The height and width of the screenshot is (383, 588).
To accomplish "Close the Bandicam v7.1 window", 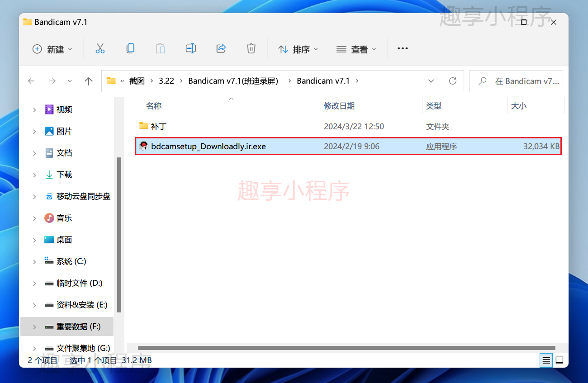I will pos(553,22).
